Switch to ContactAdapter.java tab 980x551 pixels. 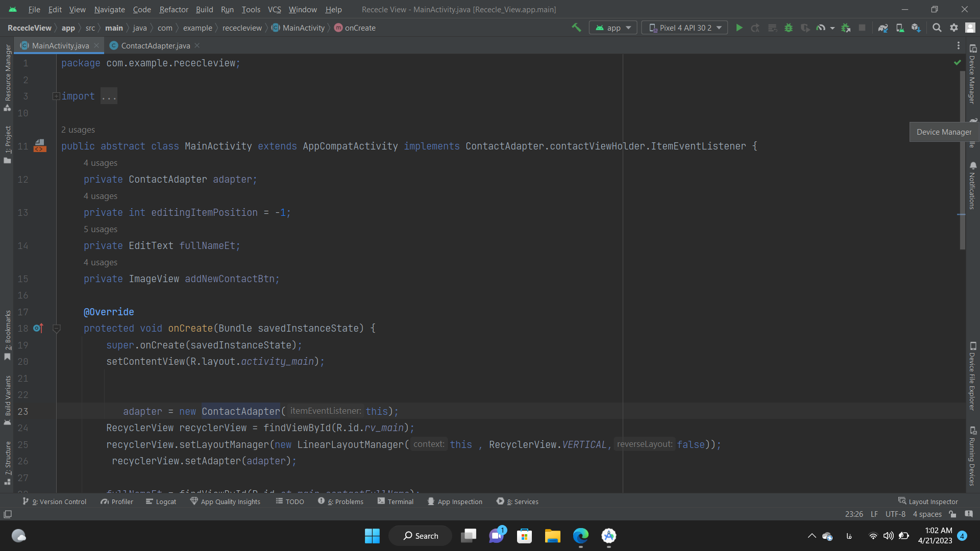tap(155, 45)
